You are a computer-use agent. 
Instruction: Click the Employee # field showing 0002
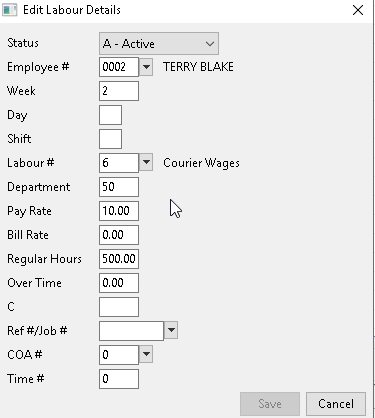click(119, 67)
